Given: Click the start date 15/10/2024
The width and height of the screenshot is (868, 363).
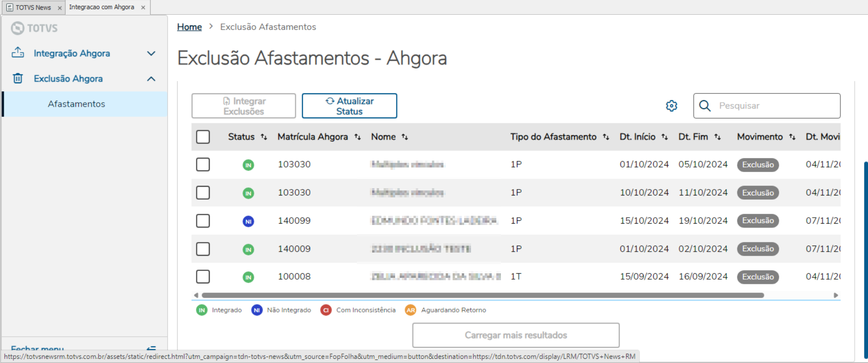Looking at the screenshot, I should coord(644,221).
